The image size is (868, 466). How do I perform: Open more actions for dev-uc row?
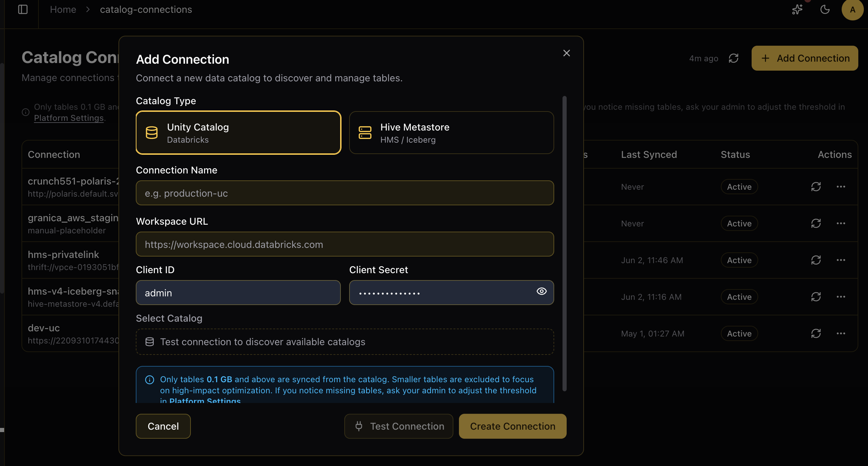[841, 333]
